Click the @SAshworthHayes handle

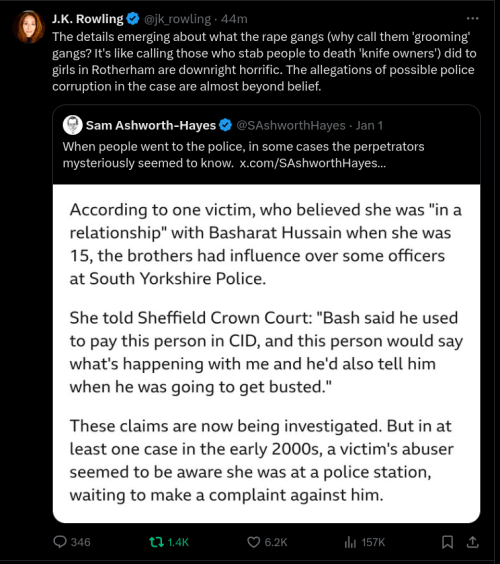pos(291,125)
